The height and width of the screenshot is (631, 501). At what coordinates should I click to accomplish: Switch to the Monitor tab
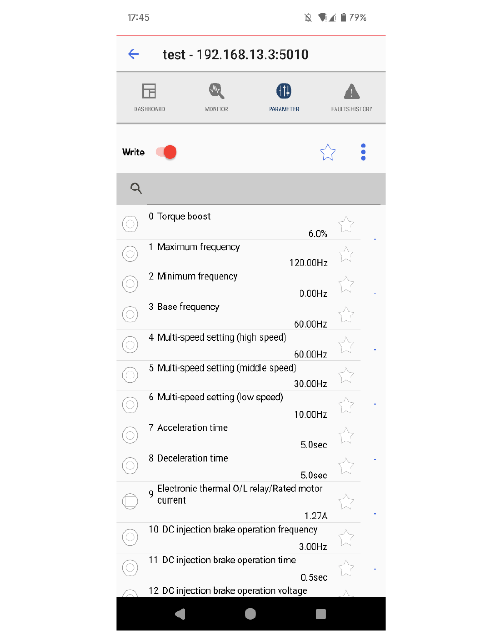pyautogui.click(x=216, y=97)
